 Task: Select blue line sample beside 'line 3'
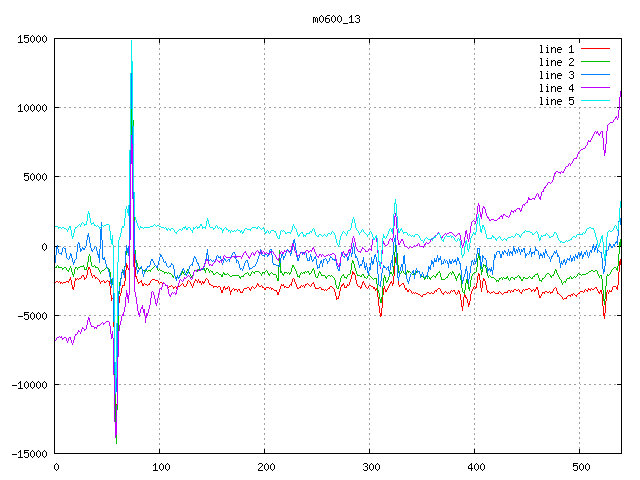(596, 75)
